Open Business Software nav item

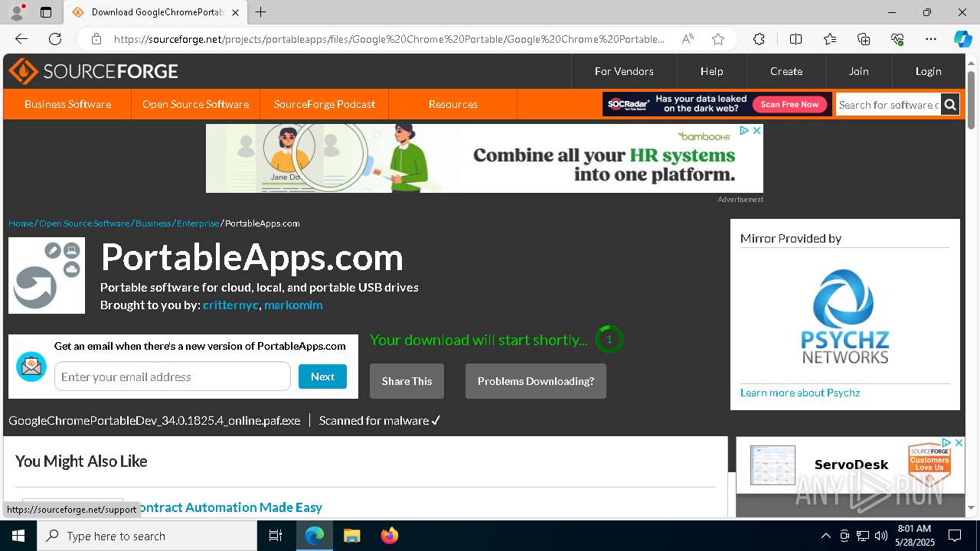click(x=67, y=104)
